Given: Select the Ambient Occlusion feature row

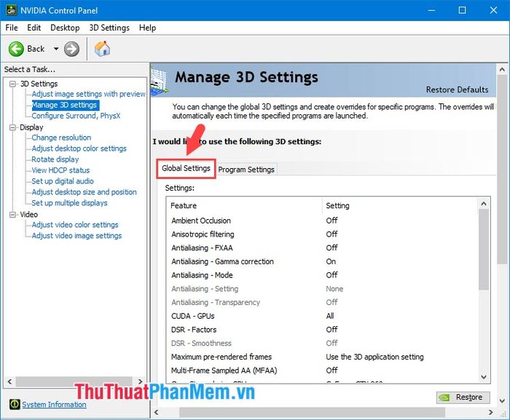Looking at the screenshot, I should [322, 221].
